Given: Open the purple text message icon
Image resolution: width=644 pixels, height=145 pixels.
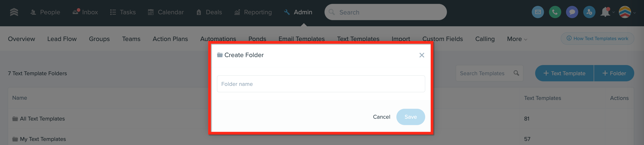Looking at the screenshot, I should (x=572, y=12).
